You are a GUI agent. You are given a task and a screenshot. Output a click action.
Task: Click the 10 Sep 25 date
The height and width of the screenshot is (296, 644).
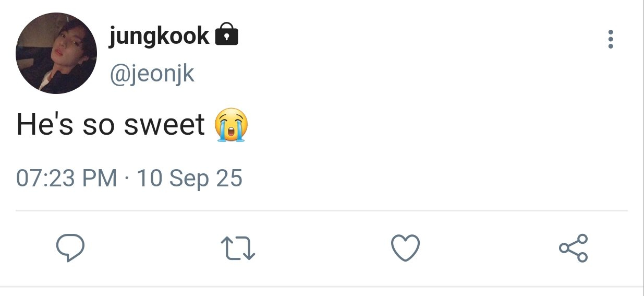[x=189, y=179]
